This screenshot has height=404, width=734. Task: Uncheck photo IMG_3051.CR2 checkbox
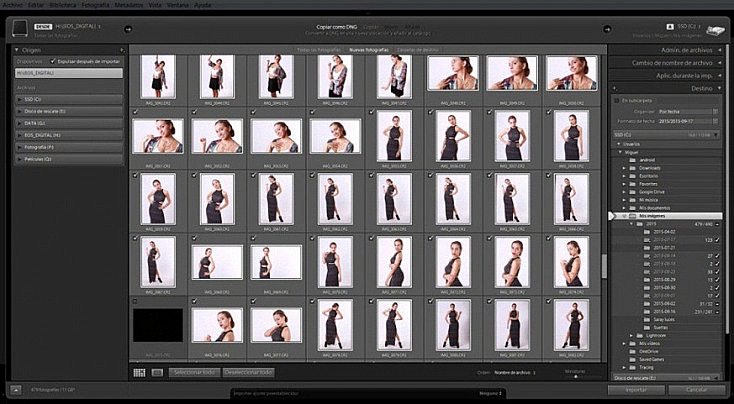(135, 112)
